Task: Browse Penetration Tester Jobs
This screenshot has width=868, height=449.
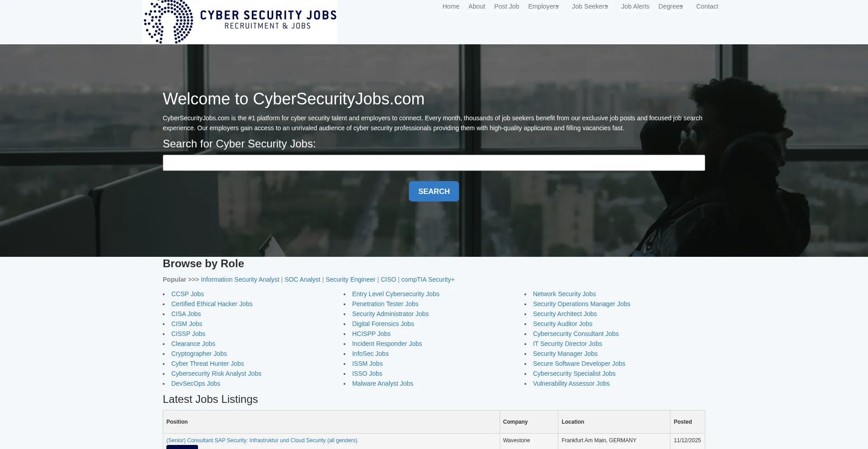Action: point(385,304)
